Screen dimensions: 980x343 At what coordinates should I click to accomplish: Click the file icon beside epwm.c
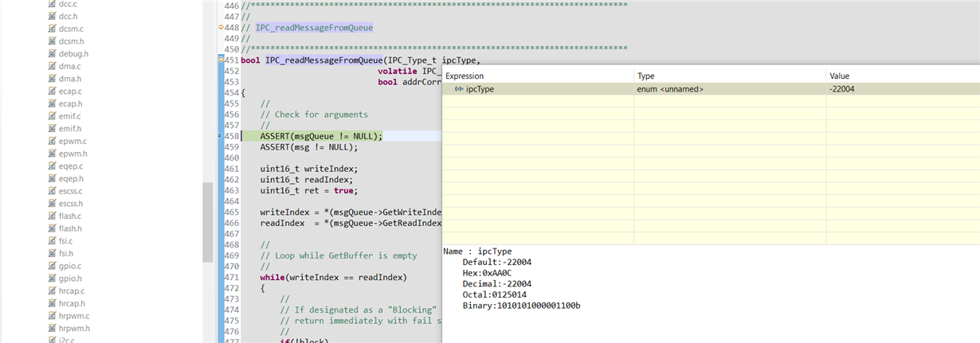(52, 141)
